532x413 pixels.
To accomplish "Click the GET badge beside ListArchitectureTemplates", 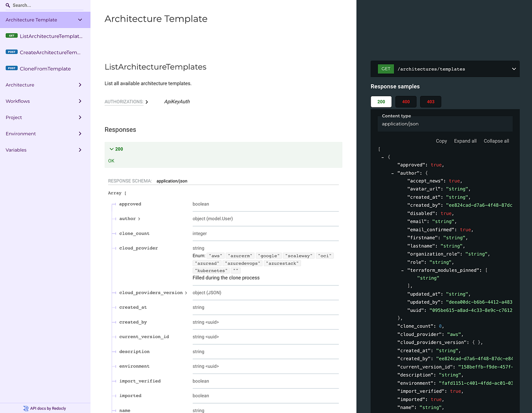I will 12,35.
